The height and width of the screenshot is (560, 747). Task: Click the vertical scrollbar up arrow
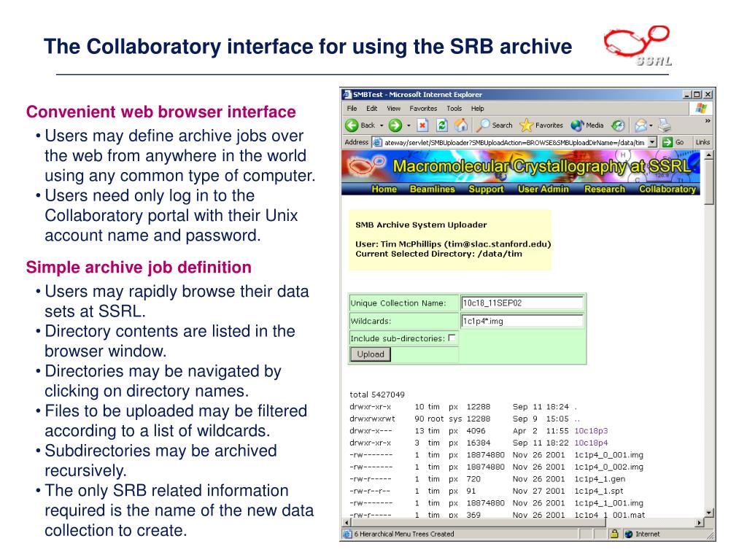click(709, 155)
